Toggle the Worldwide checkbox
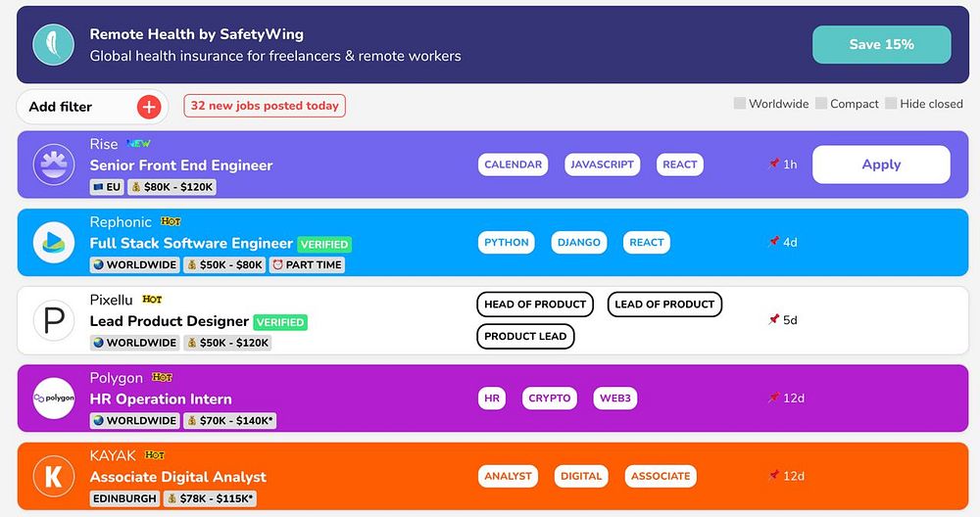The width and height of the screenshot is (980, 517). 739,103
